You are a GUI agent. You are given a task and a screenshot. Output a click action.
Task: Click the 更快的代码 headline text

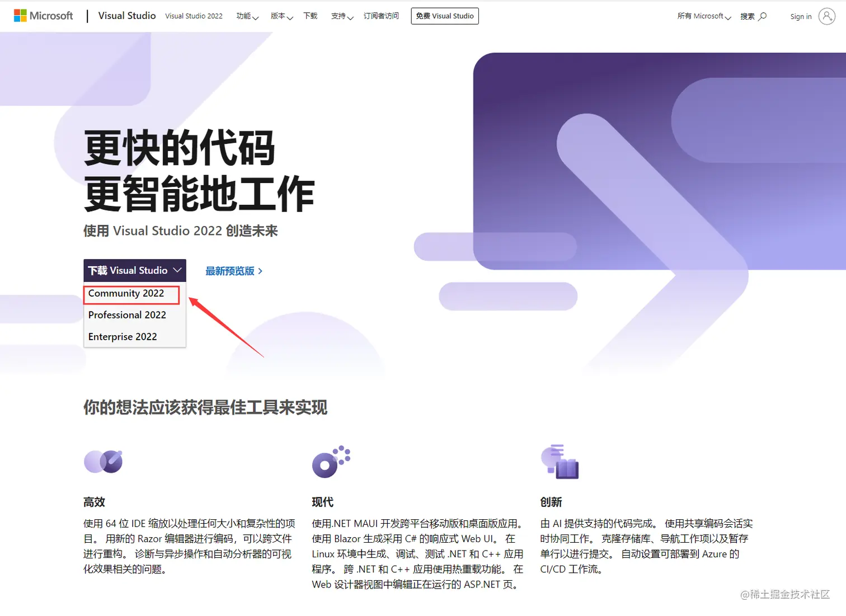pyautogui.click(x=180, y=148)
